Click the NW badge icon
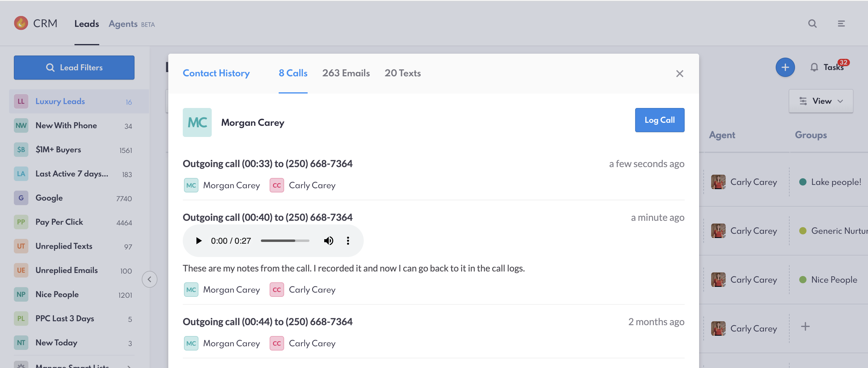This screenshot has width=868, height=368. (21, 126)
